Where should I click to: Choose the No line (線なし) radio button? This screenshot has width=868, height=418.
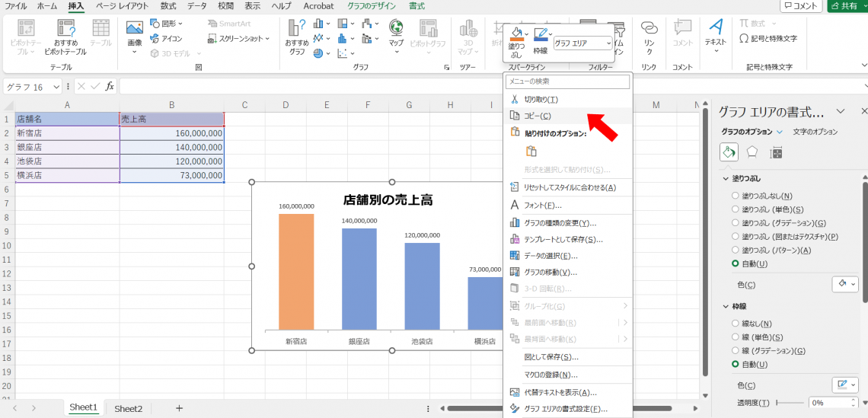pos(736,324)
